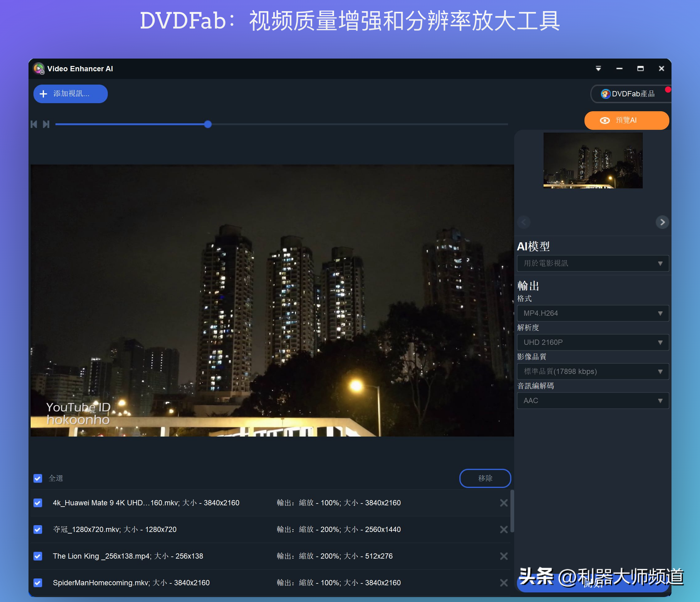Minimize the Video Enhancer AI window

coord(619,68)
